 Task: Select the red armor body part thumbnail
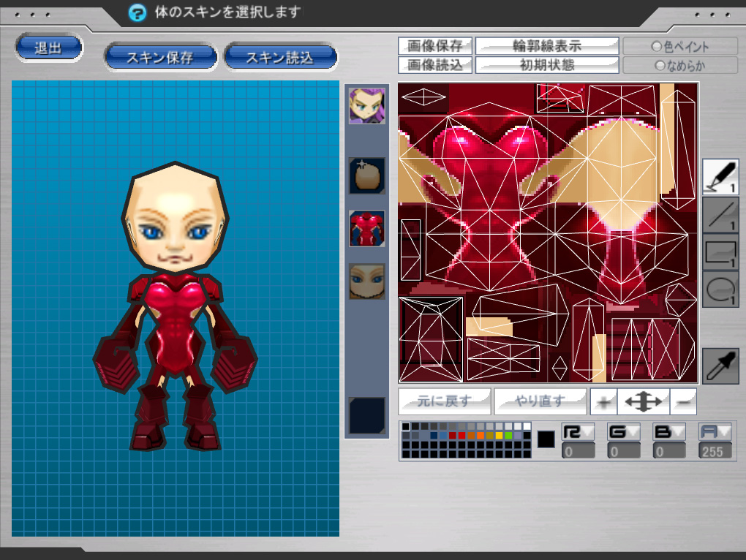[367, 229]
